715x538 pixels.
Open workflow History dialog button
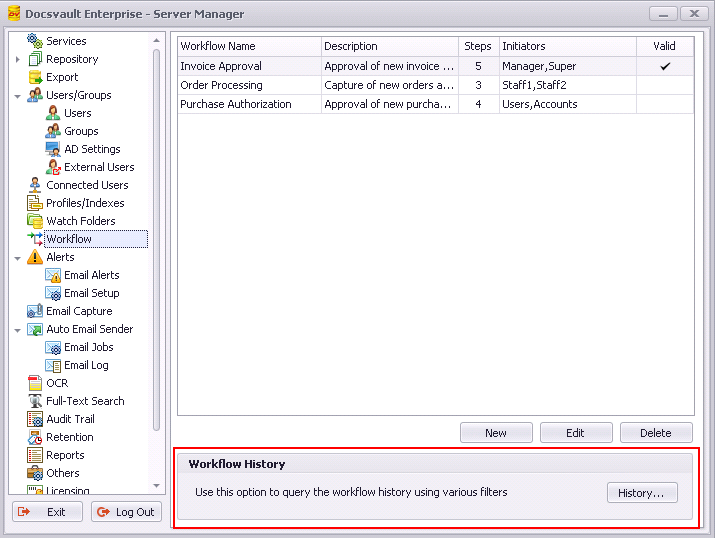coord(642,493)
